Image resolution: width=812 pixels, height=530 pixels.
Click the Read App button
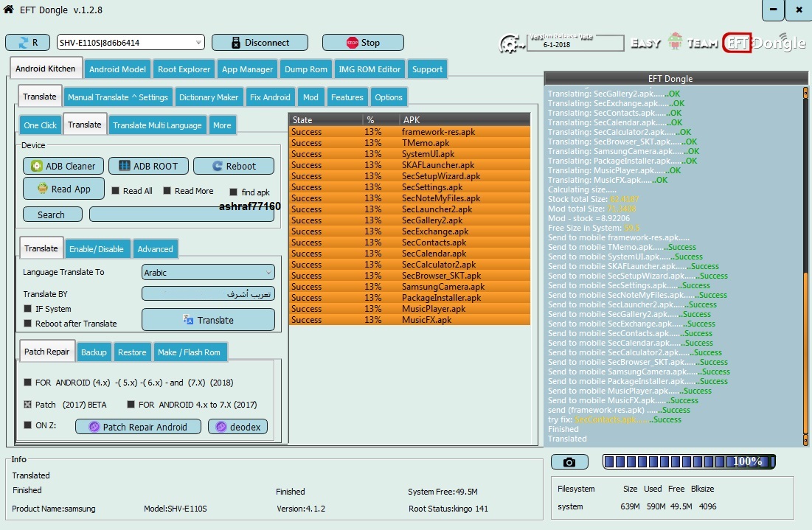(63, 189)
